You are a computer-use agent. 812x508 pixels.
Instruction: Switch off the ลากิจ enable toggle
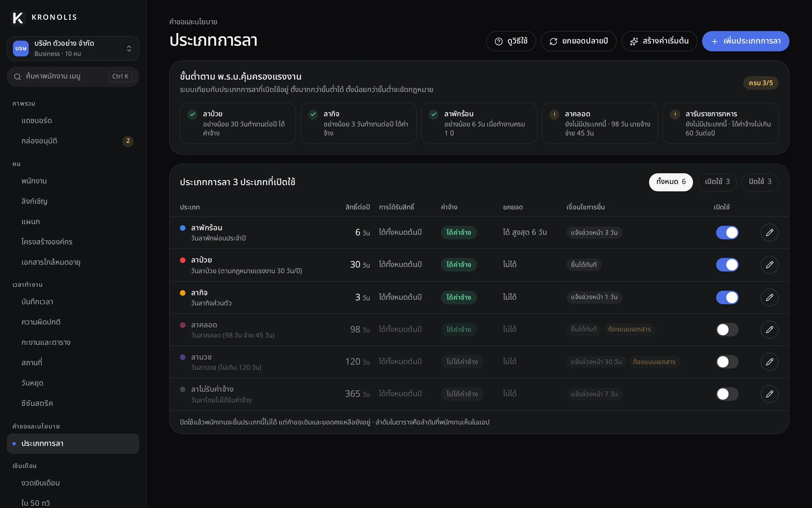tap(727, 297)
